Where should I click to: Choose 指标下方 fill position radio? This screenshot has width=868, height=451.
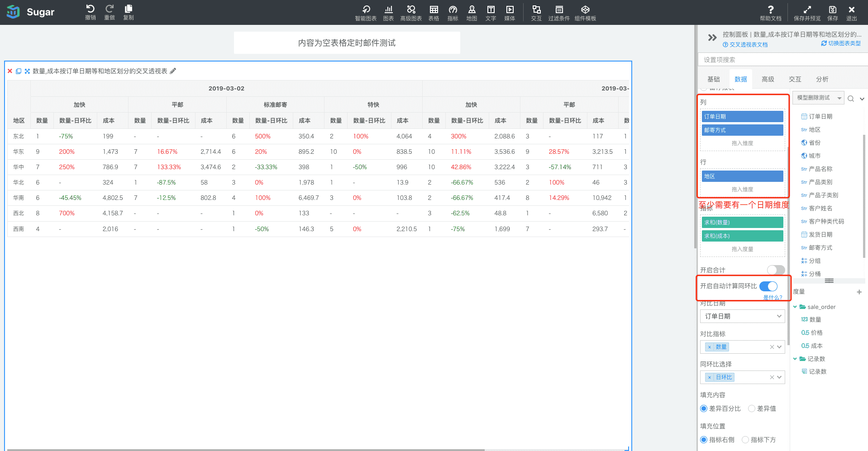pos(745,440)
